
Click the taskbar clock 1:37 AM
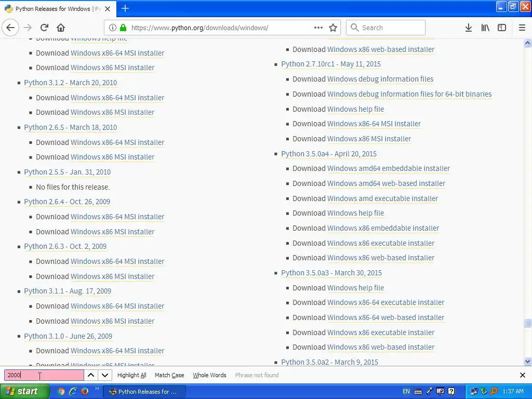[x=513, y=392]
